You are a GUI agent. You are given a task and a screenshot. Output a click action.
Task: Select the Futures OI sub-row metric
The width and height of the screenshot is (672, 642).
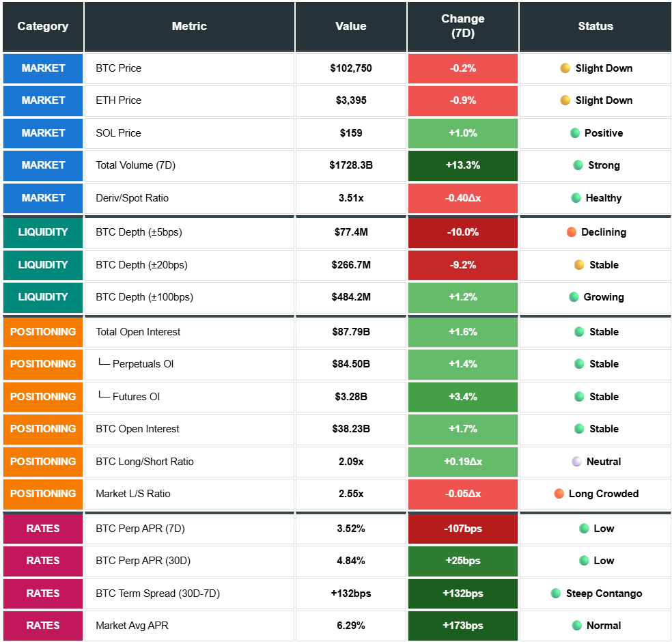136,397
